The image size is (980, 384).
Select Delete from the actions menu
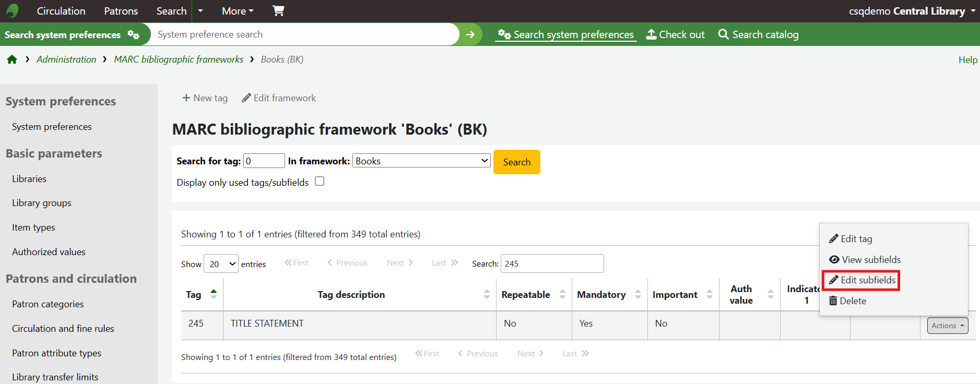click(x=848, y=301)
